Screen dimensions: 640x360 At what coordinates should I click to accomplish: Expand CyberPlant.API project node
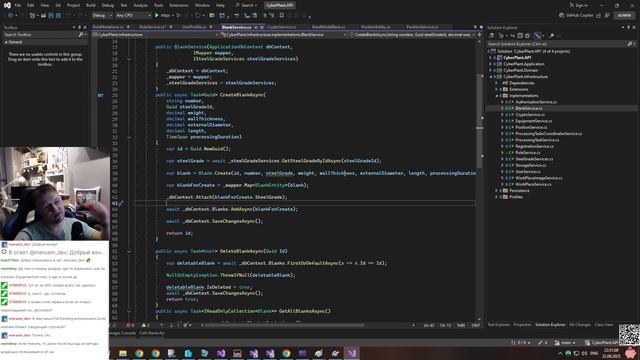pyautogui.click(x=490, y=58)
